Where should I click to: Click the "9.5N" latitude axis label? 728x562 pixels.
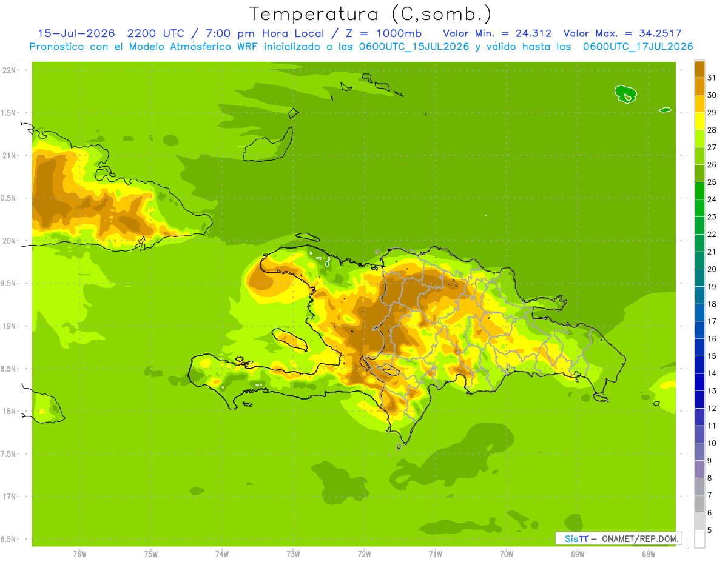[9, 283]
